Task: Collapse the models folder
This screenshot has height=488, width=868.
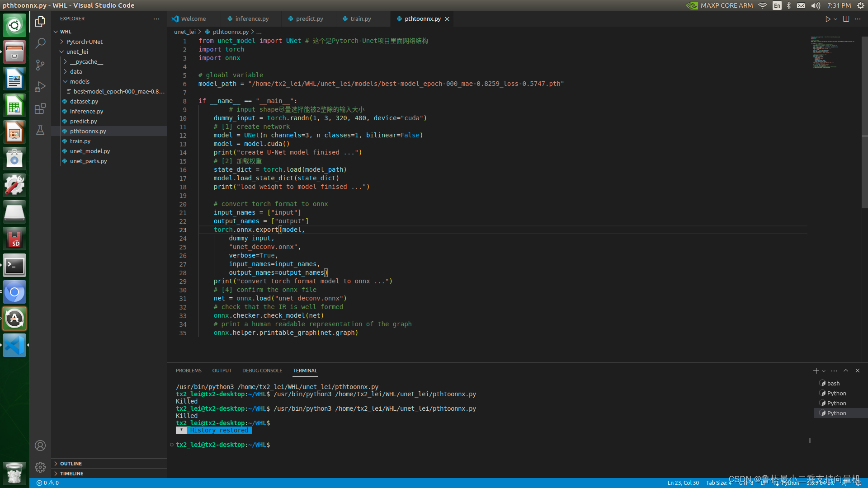Action: click(x=108, y=81)
